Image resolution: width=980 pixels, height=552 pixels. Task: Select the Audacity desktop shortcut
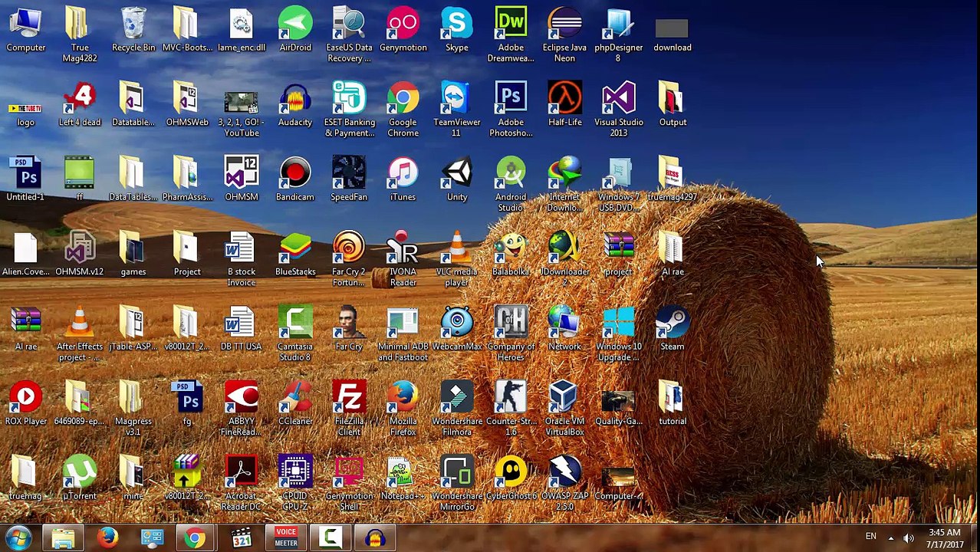tap(295, 105)
